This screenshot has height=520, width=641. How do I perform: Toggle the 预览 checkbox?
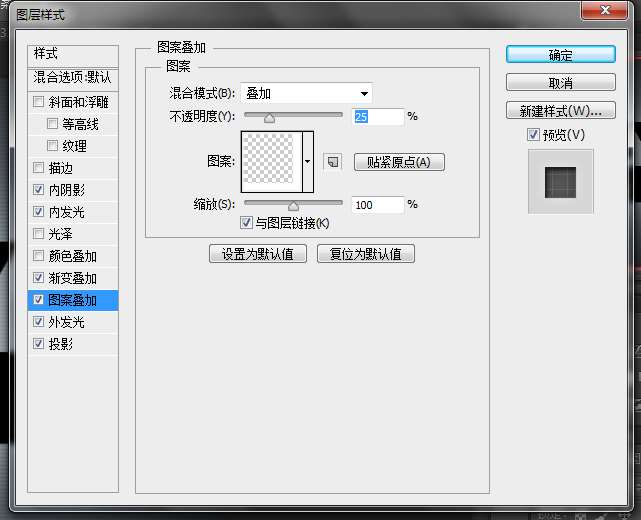[533, 134]
